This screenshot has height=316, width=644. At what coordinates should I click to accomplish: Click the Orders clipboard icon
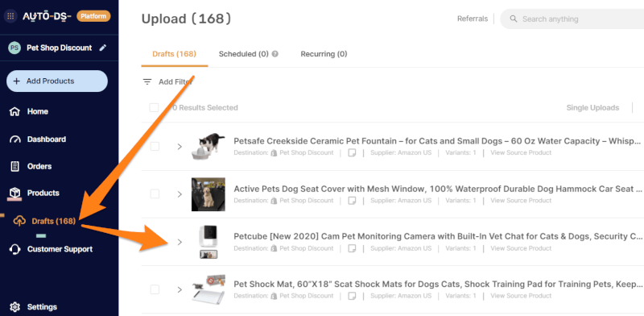click(x=14, y=166)
